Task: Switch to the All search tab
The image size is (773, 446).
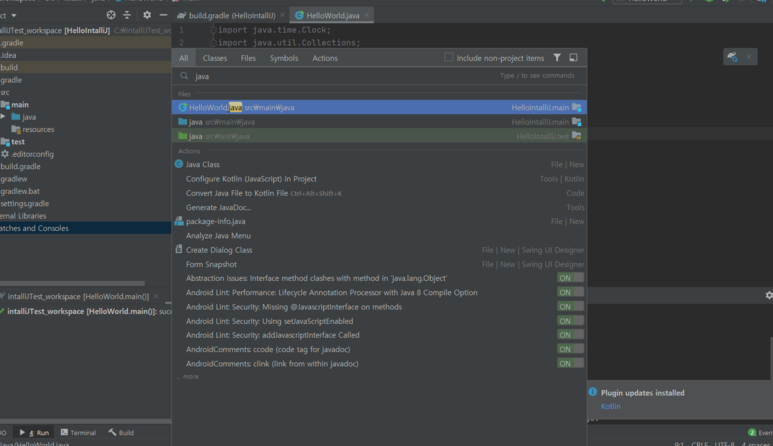Action: (x=183, y=58)
